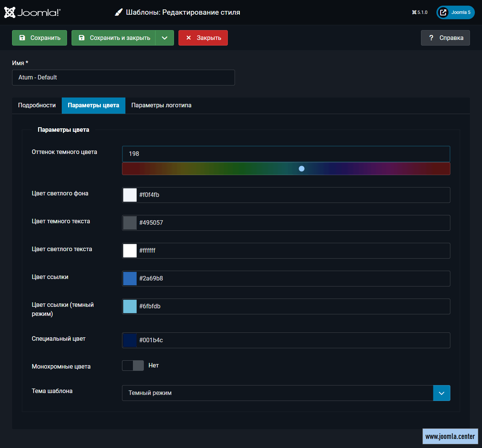Open Help with the question mark button
This screenshot has width=482, height=448.
[x=445, y=38]
